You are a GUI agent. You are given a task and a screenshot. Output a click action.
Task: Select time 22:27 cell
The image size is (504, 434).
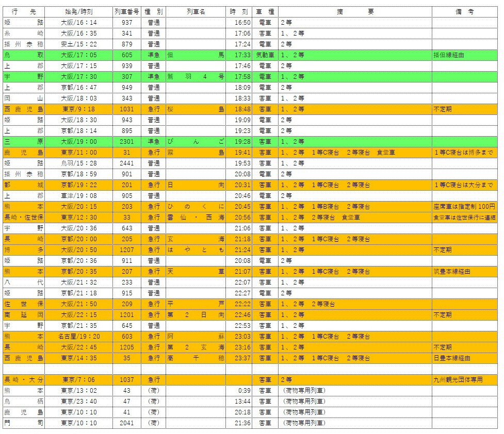tap(239, 293)
